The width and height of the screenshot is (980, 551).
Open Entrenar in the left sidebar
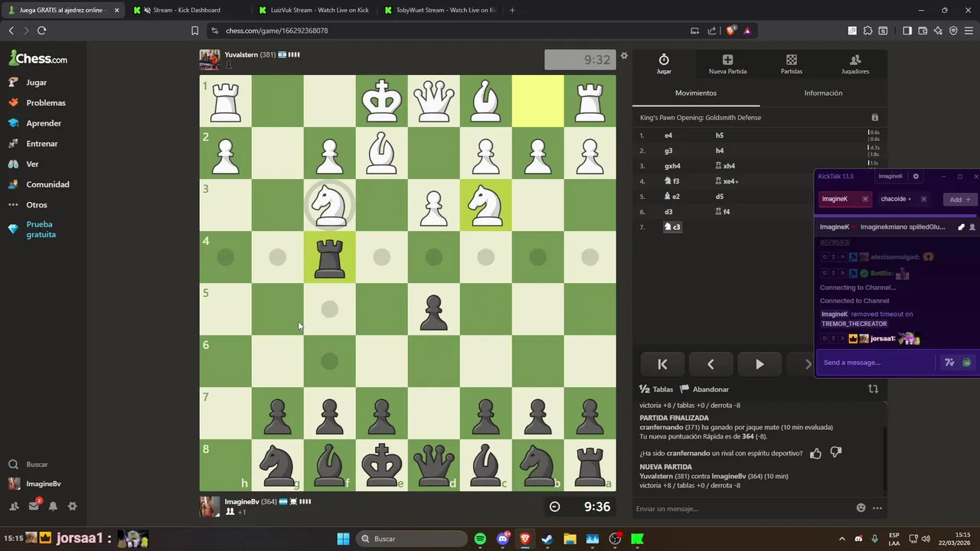coord(41,143)
